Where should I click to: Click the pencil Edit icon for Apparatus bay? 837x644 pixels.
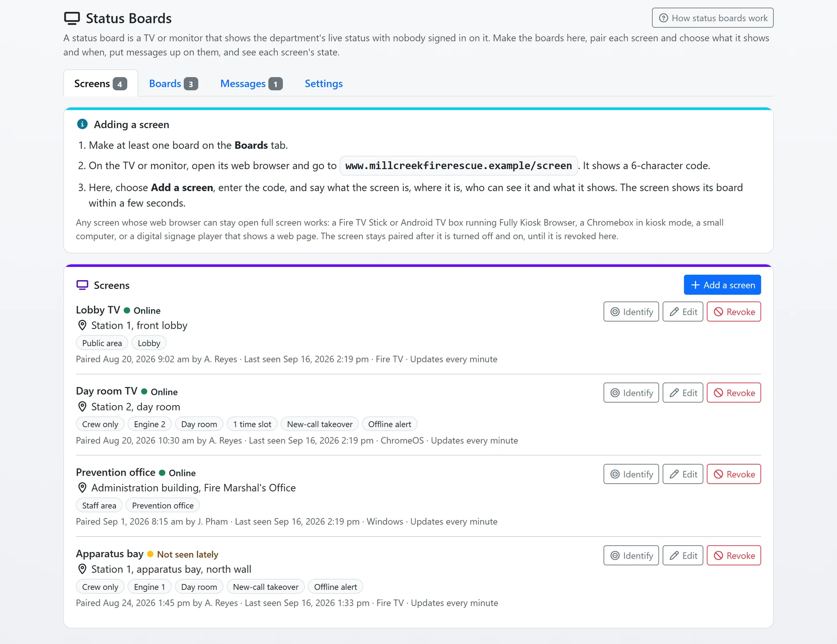pos(674,556)
